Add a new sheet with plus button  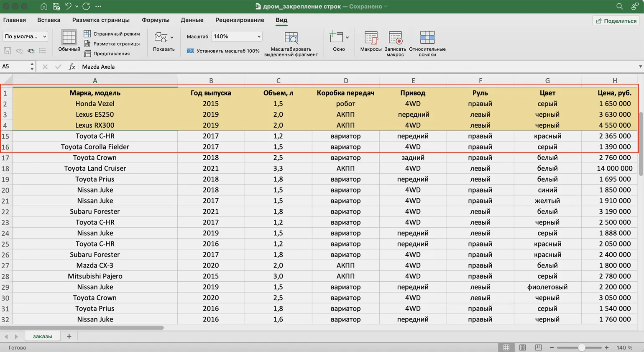pos(69,336)
